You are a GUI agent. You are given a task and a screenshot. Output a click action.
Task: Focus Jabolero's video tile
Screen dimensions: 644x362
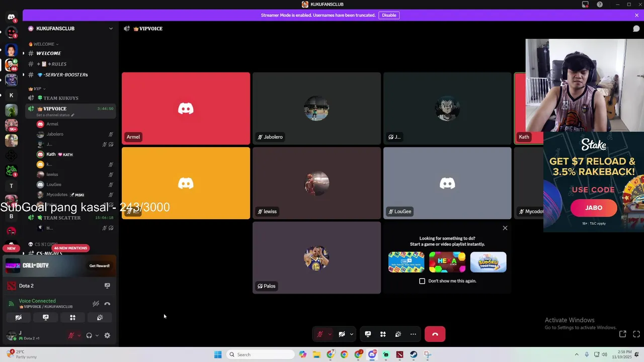point(316,108)
